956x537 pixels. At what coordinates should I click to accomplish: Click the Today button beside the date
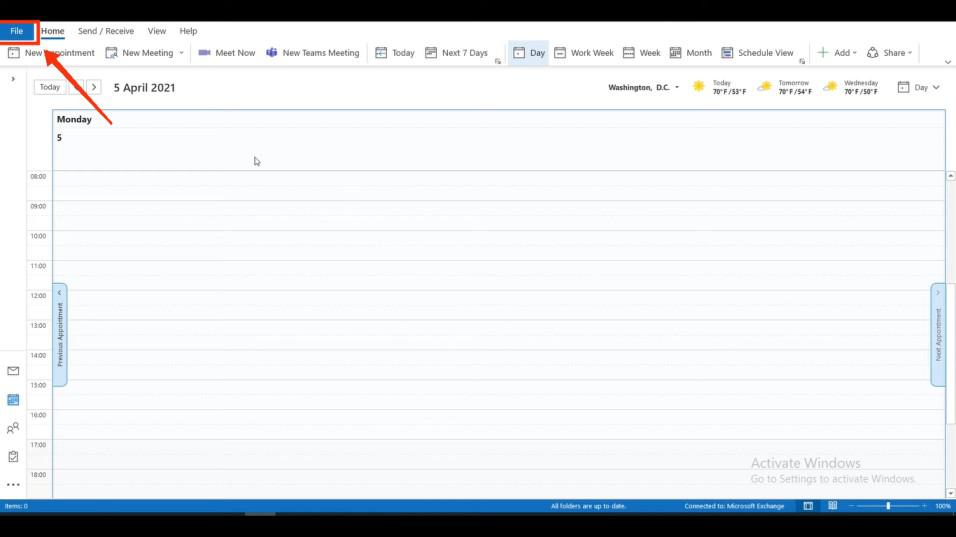coord(50,87)
